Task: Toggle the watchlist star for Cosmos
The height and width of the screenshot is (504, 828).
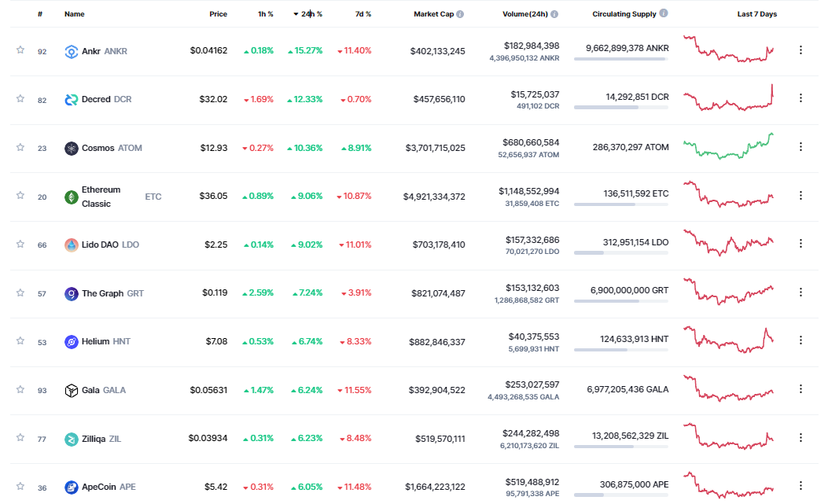Action: coord(20,147)
